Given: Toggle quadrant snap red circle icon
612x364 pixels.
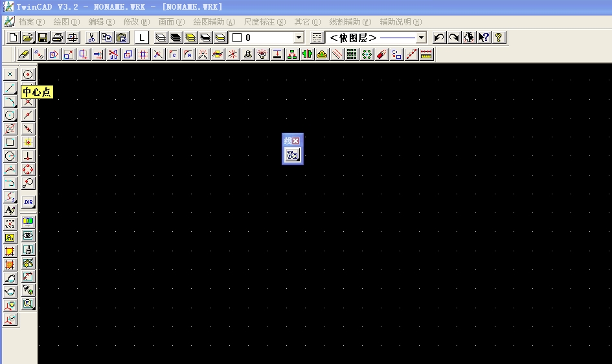Looking at the screenshot, I should click(28, 170).
